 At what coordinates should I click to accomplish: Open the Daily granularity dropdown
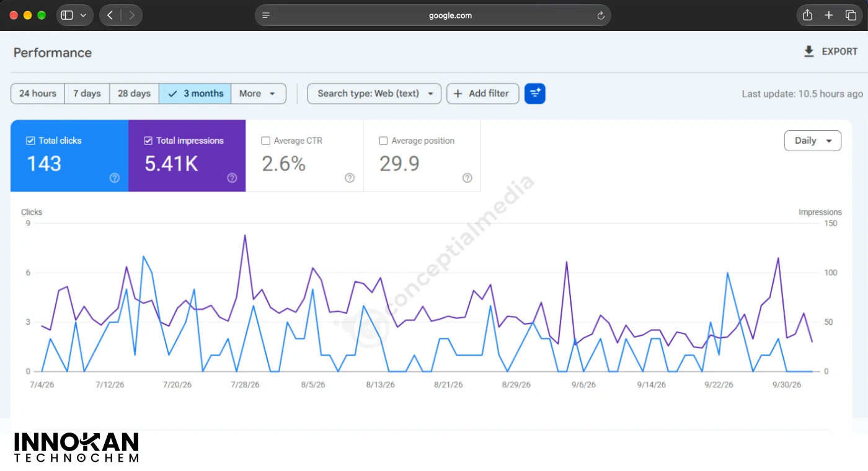pyautogui.click(x=813, y=141)
